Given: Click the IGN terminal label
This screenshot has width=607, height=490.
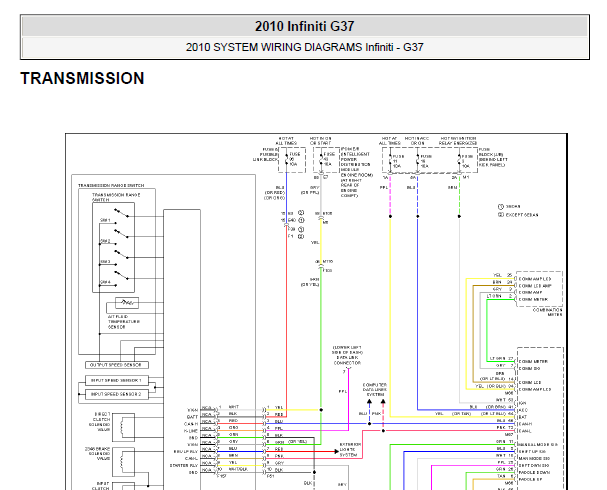Looking at the screenshot, I should click(523, 403).
